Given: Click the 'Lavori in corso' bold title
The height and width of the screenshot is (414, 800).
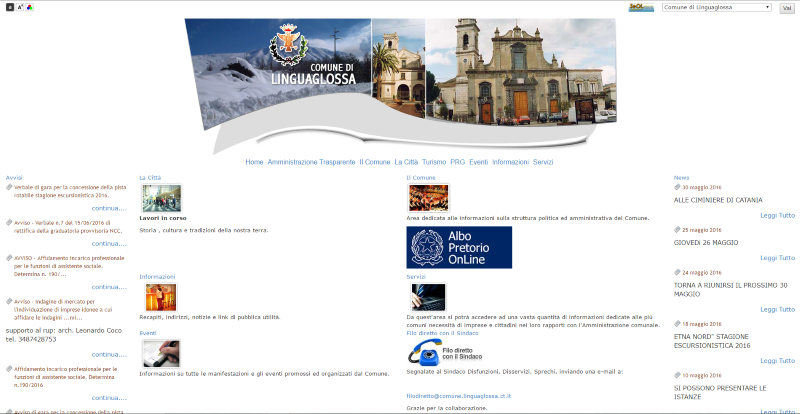Looking at the screenshot, I should coord(163,218).
